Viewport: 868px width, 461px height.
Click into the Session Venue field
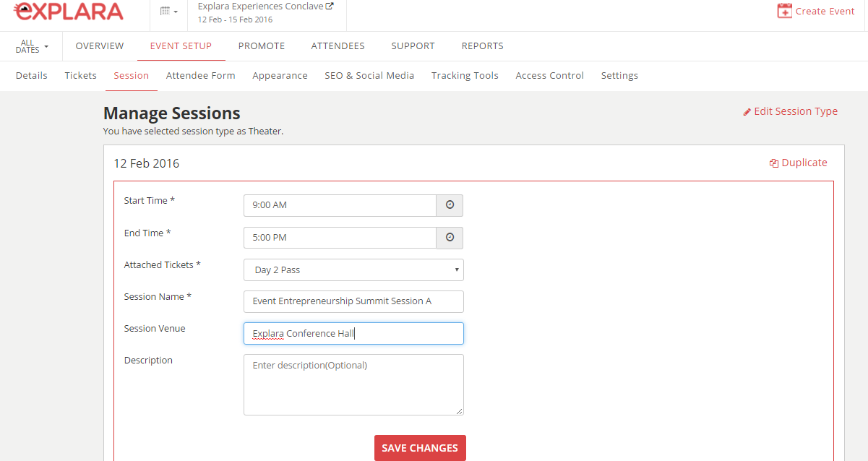353,333
